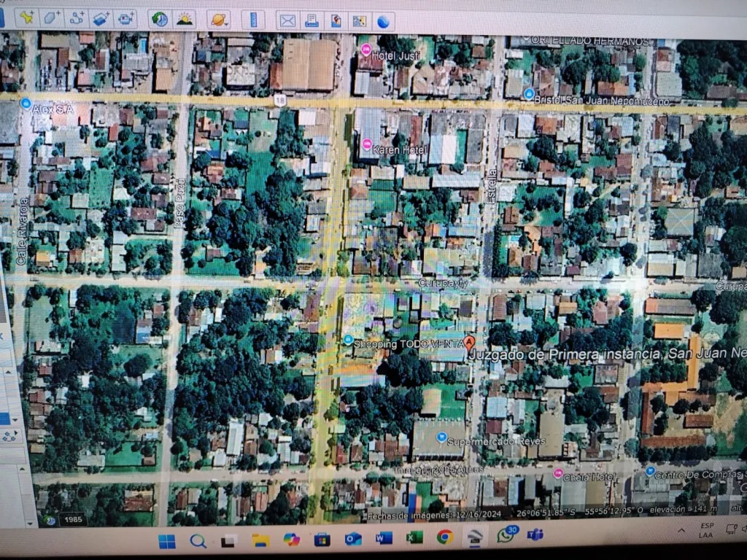
Task: Open Microsoft Store from the taskbar
Action: [x=322, y=540]
